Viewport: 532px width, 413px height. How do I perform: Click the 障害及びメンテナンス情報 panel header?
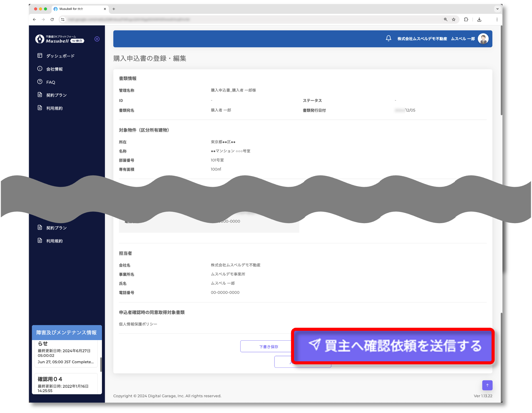pyautogui.click(x=67, y=332)
